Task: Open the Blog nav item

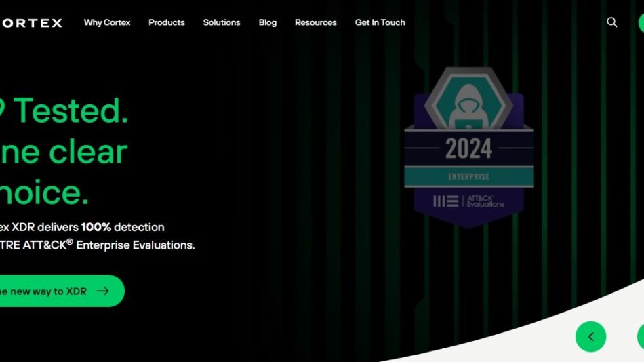Action: click(267, 22)
